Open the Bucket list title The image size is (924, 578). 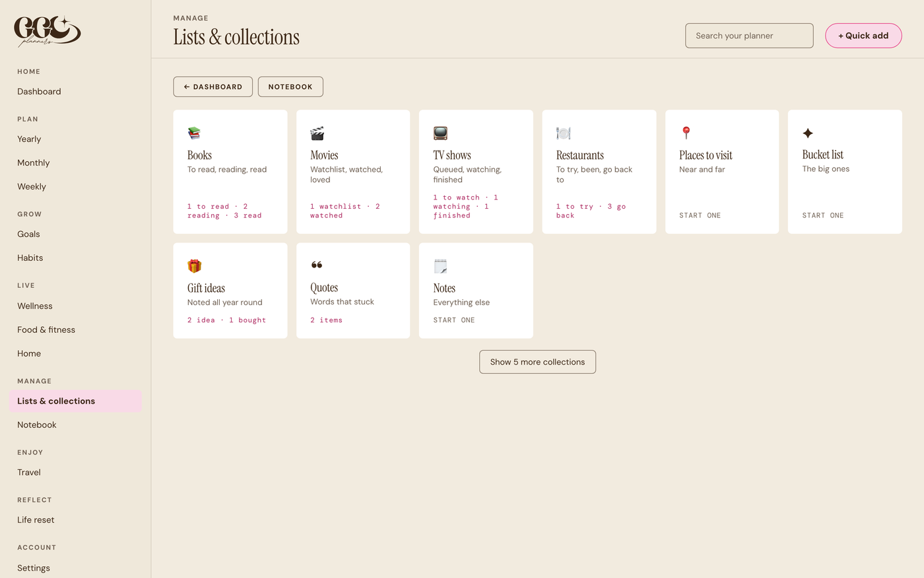pos(822,155)
